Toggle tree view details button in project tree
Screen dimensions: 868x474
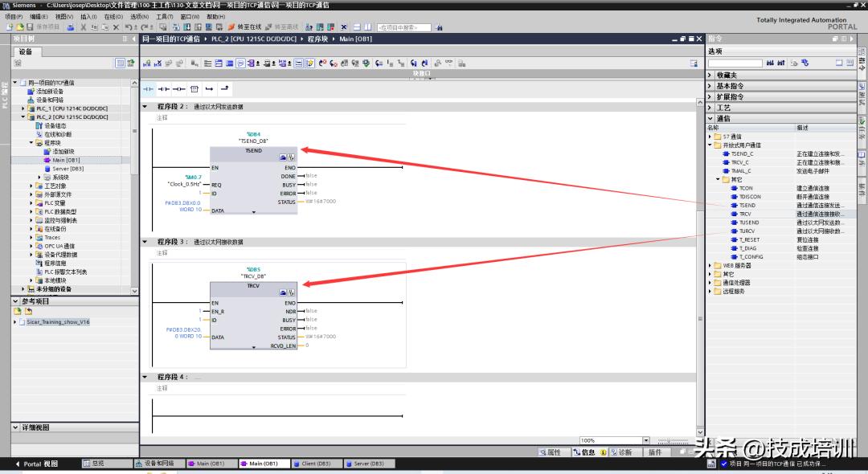[120, 63]
